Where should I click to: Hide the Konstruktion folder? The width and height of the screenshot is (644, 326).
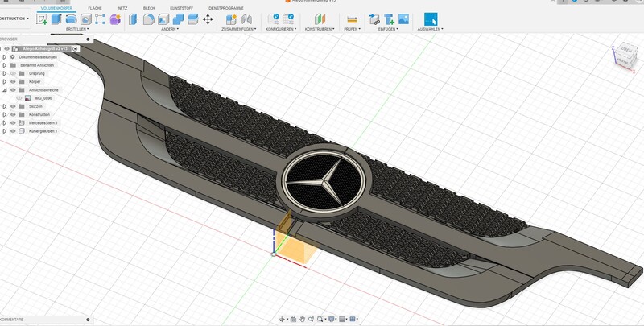coord(13,114)
